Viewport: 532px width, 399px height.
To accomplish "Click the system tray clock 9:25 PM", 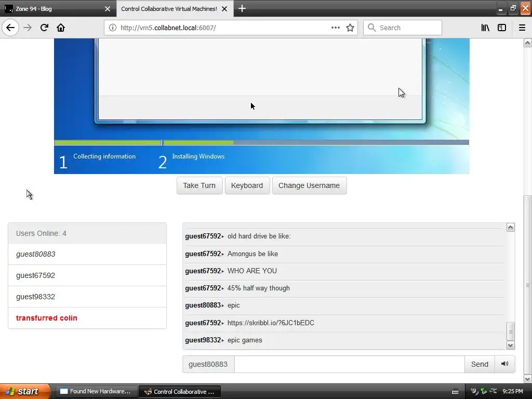I will click(x=513, y=391).
